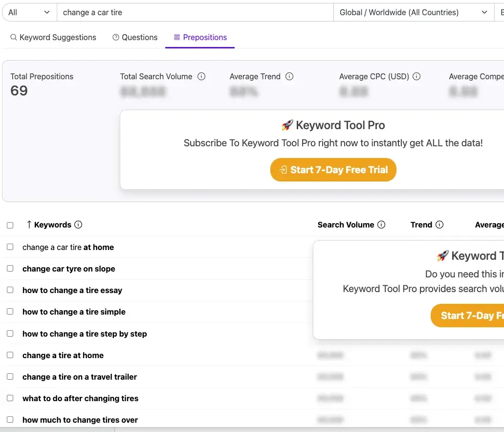Click Start 7-Day Free Trial in top banner
This screenshot has width=504, height=432.
pos(333,169)
